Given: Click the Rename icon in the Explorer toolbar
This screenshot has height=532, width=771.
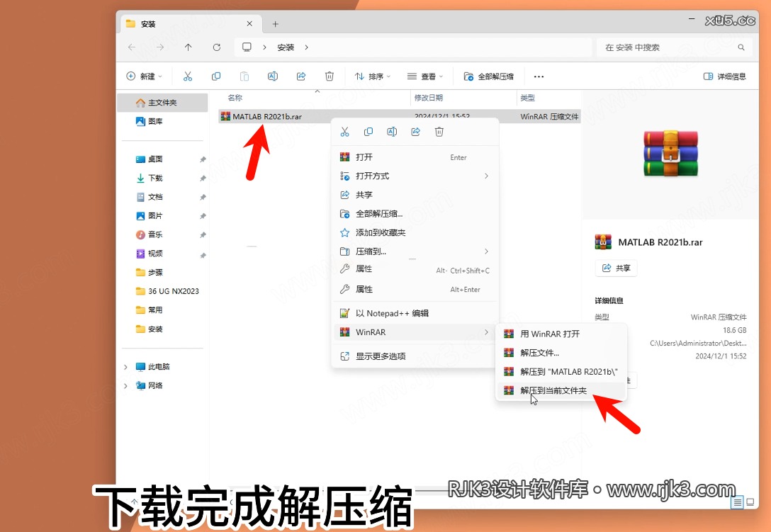Looking at the screenshot, I should coord(272,77).
